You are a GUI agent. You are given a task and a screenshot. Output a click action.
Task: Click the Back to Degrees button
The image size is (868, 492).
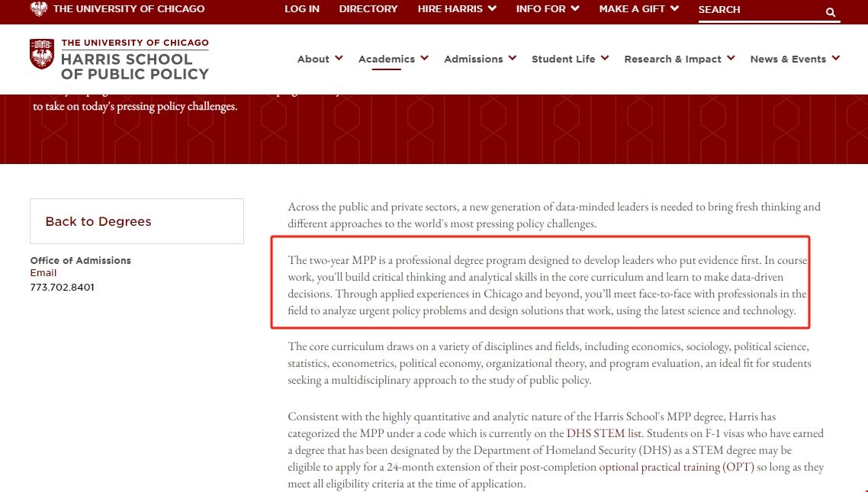98,221
